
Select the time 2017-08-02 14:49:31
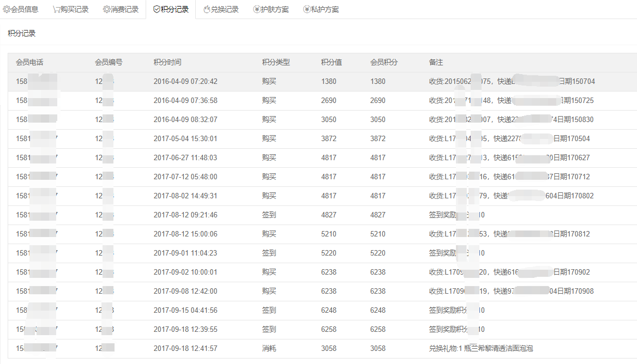(185, 196)
